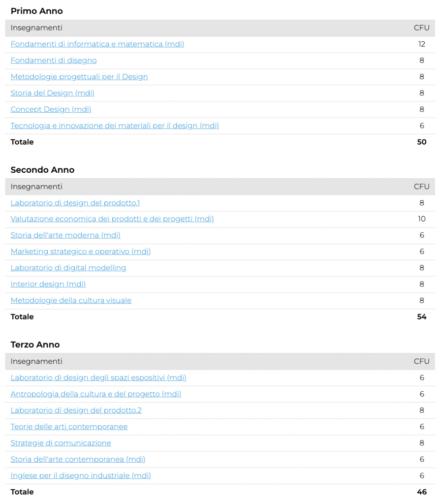Open Fondamenti di informatica e matematica link
Viewport: 441px width, 504px height.
click(97, 44)
